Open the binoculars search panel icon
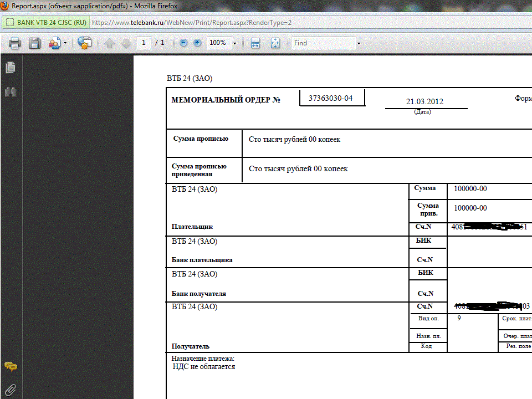Viewport: 532px width, 399px height. pos(11,91)
